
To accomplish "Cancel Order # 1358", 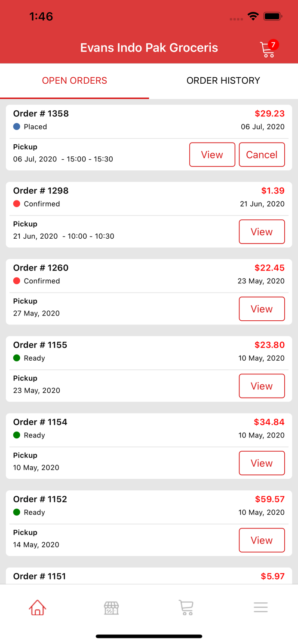I will (x=261, y=155).
